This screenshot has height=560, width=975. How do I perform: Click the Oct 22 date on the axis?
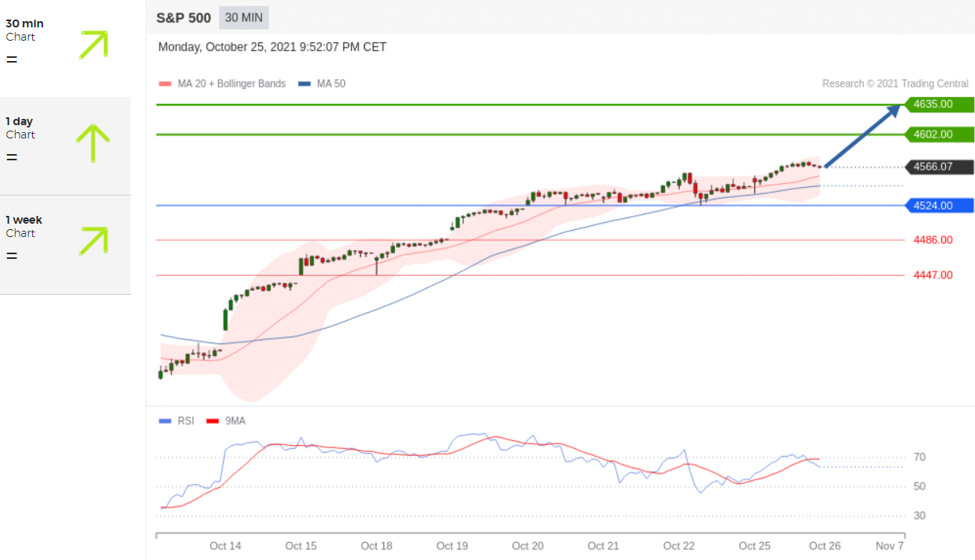679,546
